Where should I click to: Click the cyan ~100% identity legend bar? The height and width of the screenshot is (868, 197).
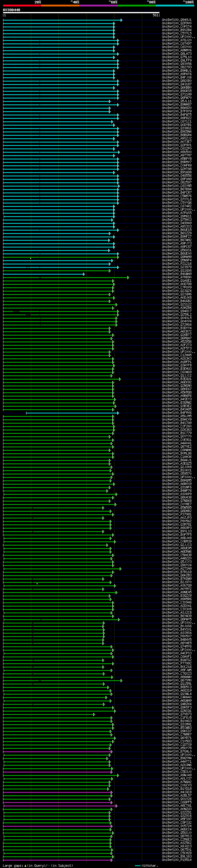(x=175, y=6)
